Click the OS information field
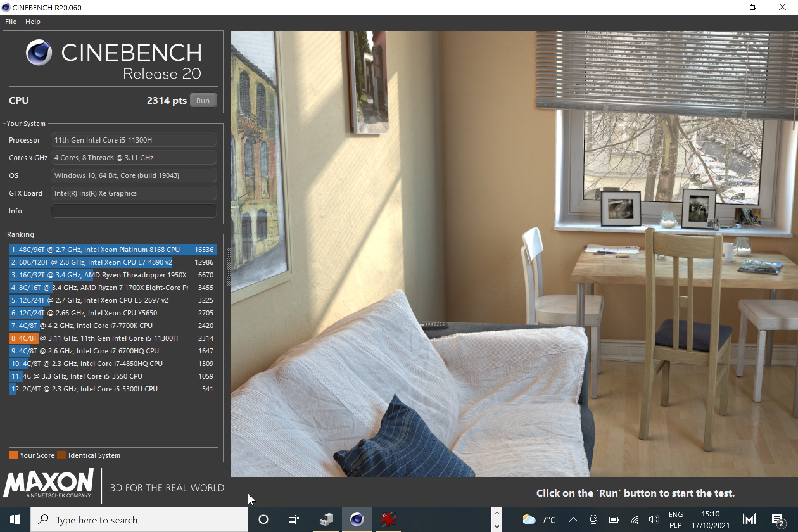This screenshot has width=798, height=532. pos(134,175)
